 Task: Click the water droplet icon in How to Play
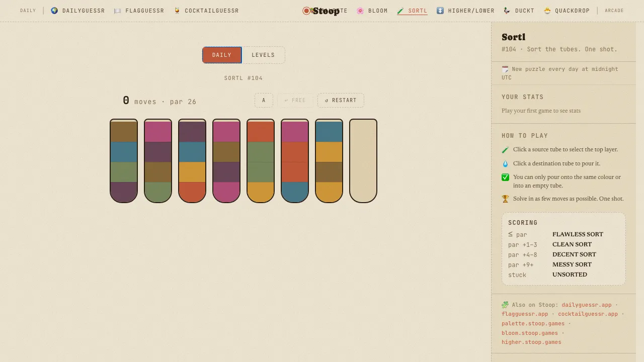[x=505, y=164]
